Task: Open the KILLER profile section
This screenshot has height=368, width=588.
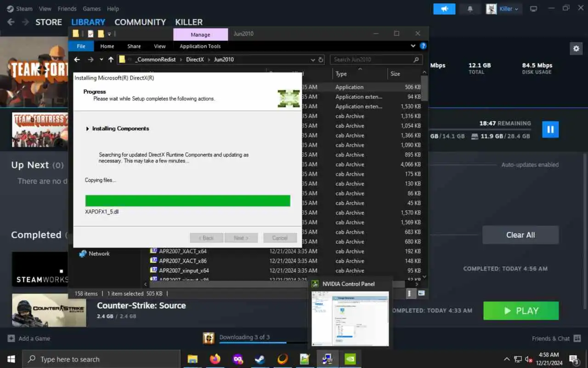Action: click(189, 22)
